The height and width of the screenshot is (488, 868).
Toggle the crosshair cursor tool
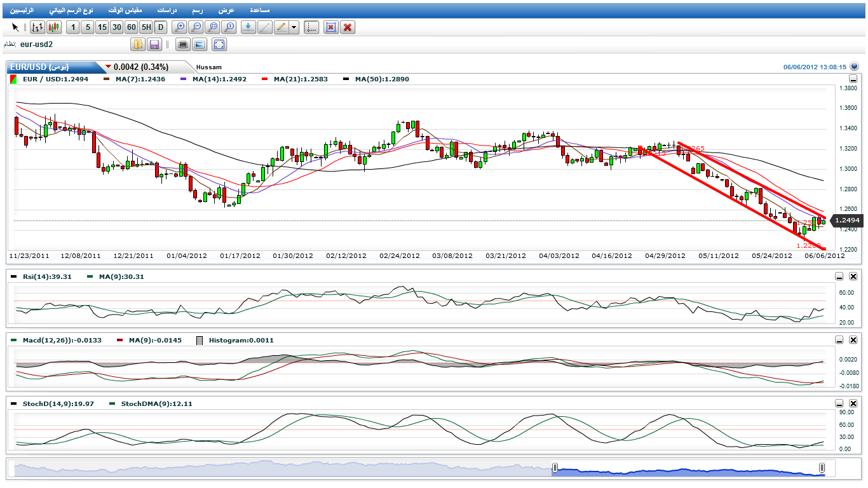pos(311,27)
